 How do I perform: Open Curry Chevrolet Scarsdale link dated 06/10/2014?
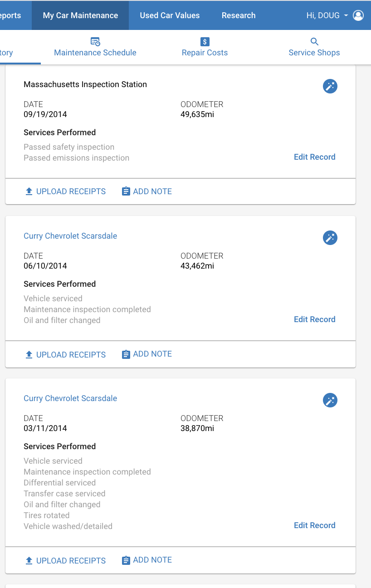point(70,236)
